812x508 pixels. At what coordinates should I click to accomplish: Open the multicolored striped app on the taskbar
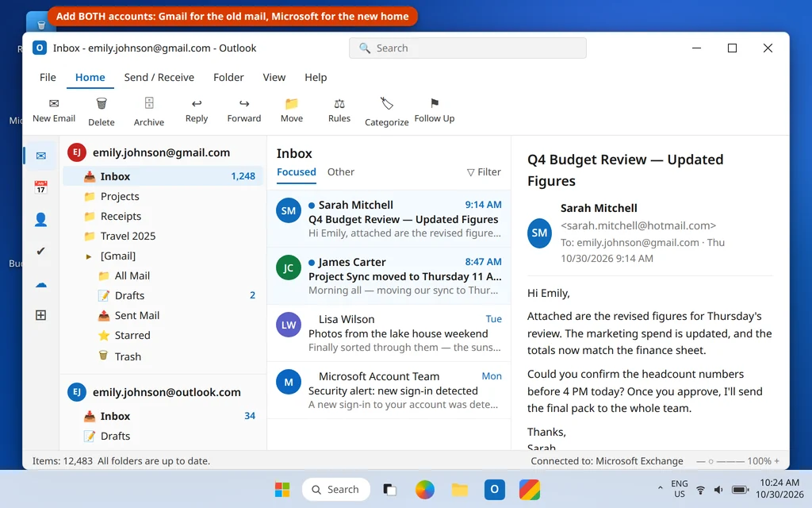click(530, 489)
